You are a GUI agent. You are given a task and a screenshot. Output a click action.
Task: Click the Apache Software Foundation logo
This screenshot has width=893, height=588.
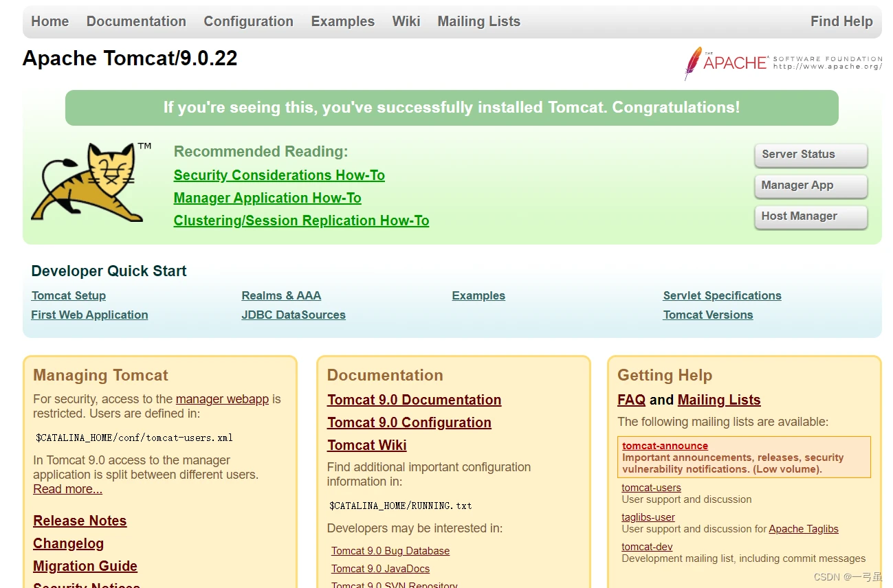783,63
